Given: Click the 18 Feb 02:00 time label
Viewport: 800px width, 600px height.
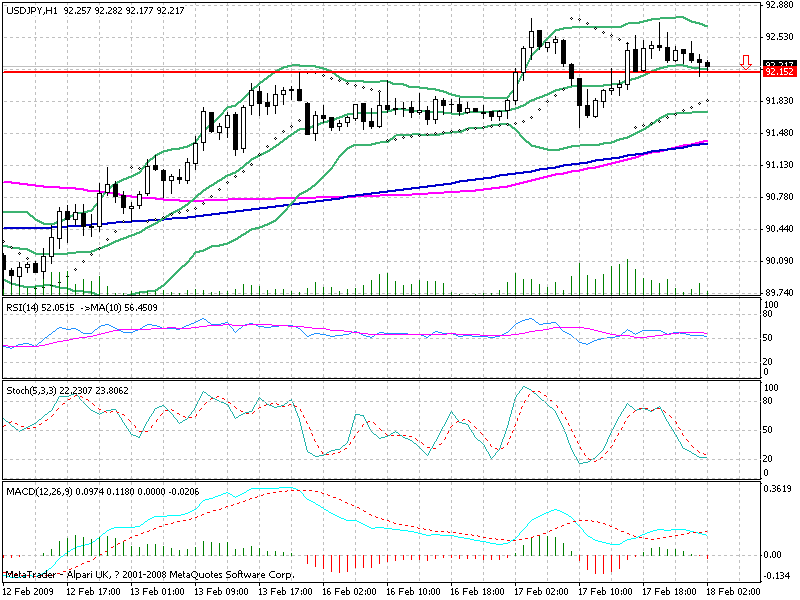Looking at the screenshot, I should pyautogui.click(x=733, y=592).
